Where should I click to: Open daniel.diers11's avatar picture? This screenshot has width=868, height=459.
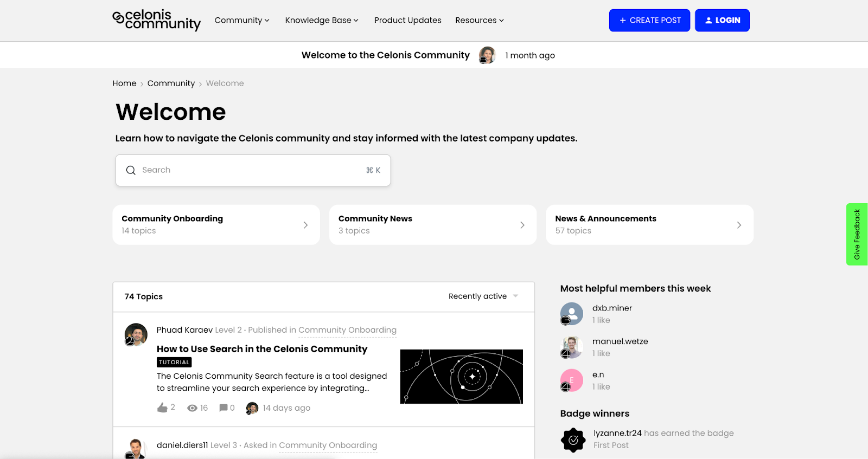[x=136, y=449]
